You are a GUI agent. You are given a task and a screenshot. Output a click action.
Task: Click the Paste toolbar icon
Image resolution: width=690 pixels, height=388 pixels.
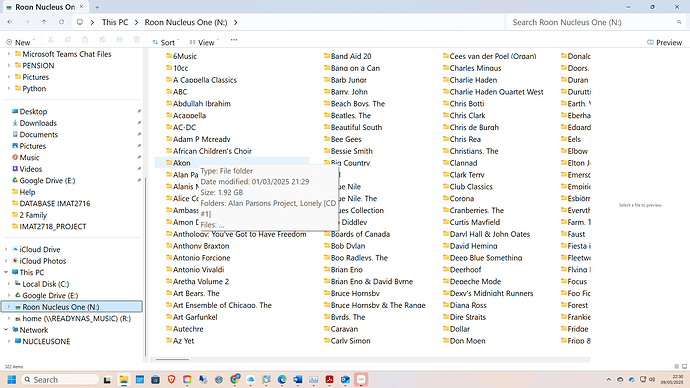(x=85, y=40)
